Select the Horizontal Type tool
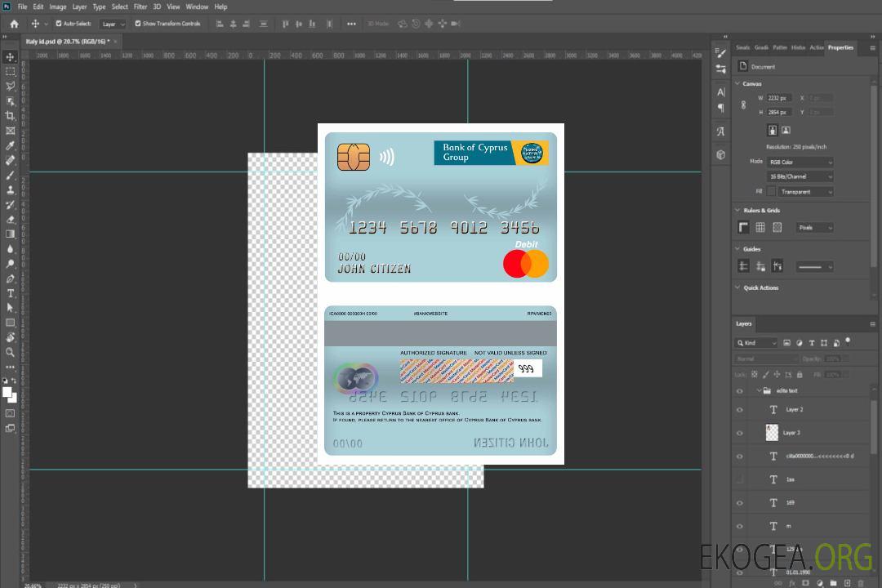Viewport: 882px width, 588px height. click(x=11, y=293)
